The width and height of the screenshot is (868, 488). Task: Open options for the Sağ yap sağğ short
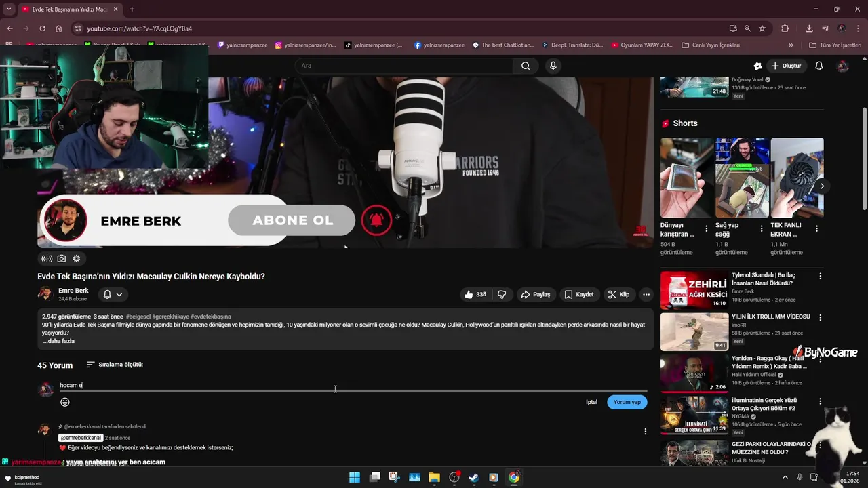761,229
